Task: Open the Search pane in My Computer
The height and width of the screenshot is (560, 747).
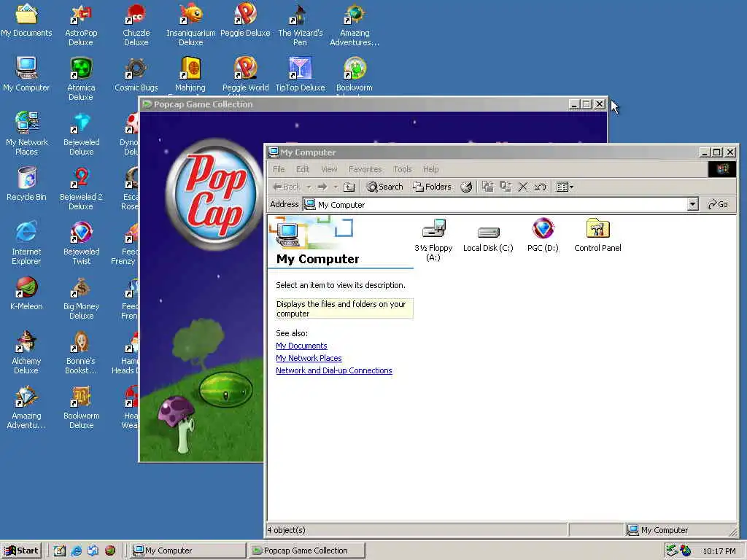Action: [x=384, y=187]
